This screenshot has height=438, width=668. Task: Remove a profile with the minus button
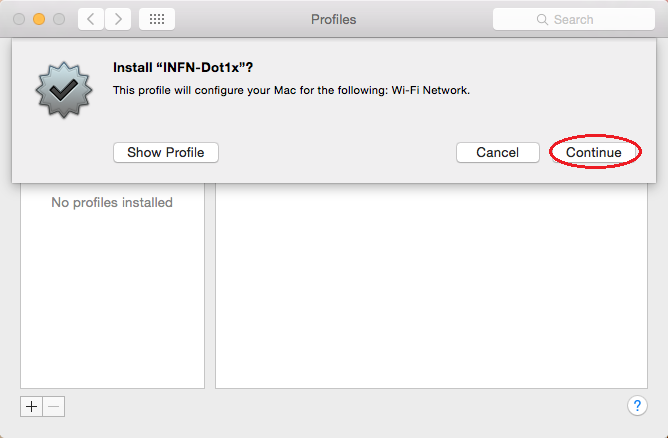tap(54, 406)
